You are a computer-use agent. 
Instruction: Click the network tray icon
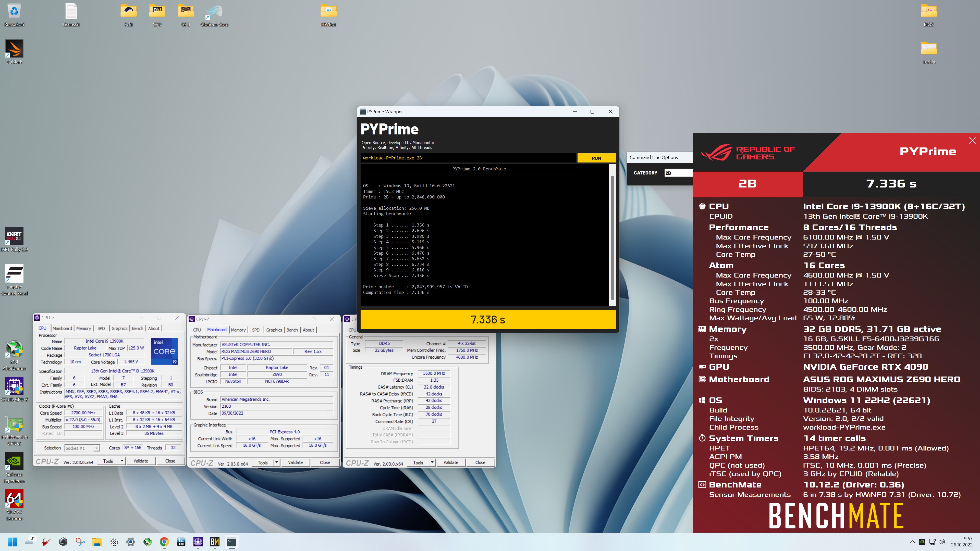coord(932,542)
